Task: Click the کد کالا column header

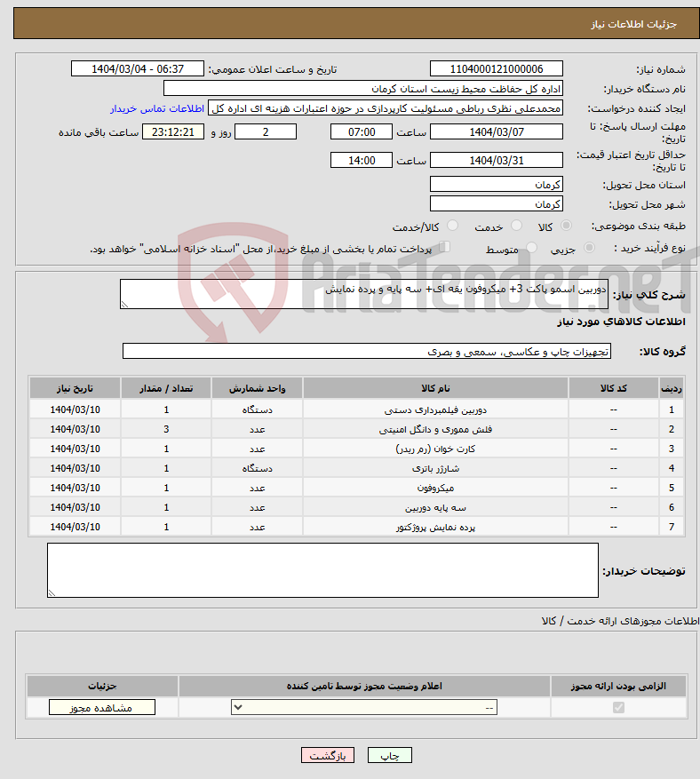Action: [614, 388]
